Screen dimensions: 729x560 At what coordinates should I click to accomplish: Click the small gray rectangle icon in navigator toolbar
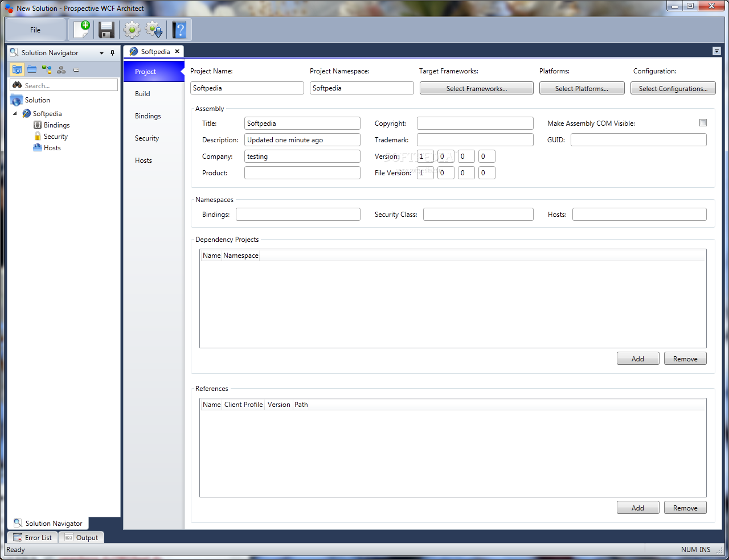coord(76,69)
